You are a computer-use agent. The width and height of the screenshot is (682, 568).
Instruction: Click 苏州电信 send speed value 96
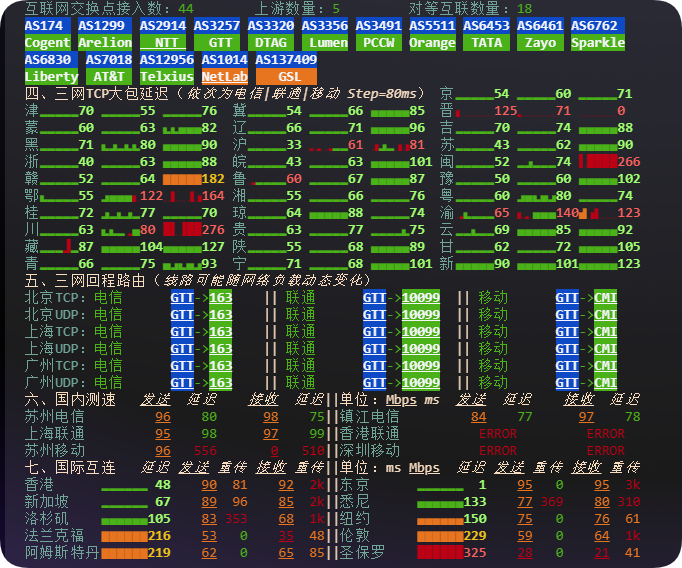tap(163, 417)
